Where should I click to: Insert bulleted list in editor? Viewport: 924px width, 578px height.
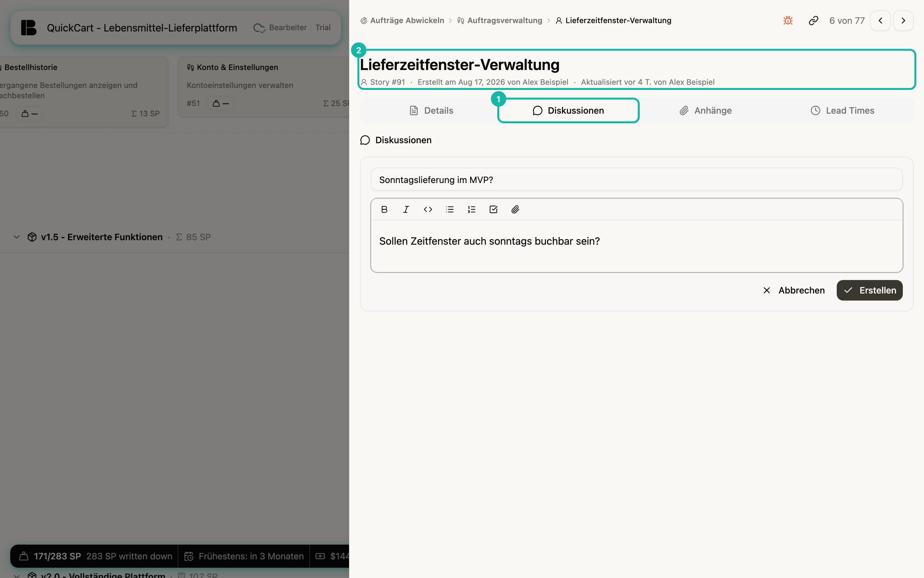[449, 209]
